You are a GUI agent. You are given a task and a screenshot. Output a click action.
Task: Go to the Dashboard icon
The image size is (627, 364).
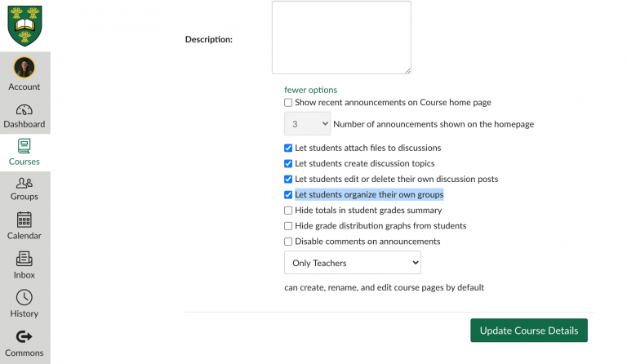[24, 109]
